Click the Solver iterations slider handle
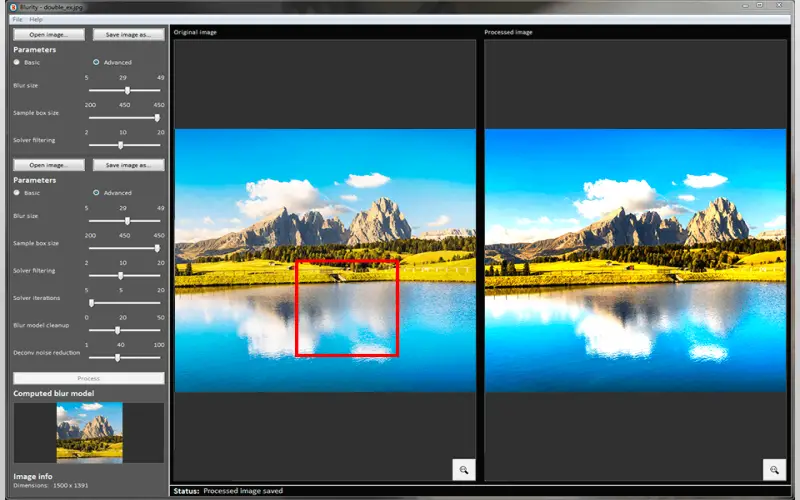Image resolution: width=800 pixels, height=500 pixels. (91, 303)
